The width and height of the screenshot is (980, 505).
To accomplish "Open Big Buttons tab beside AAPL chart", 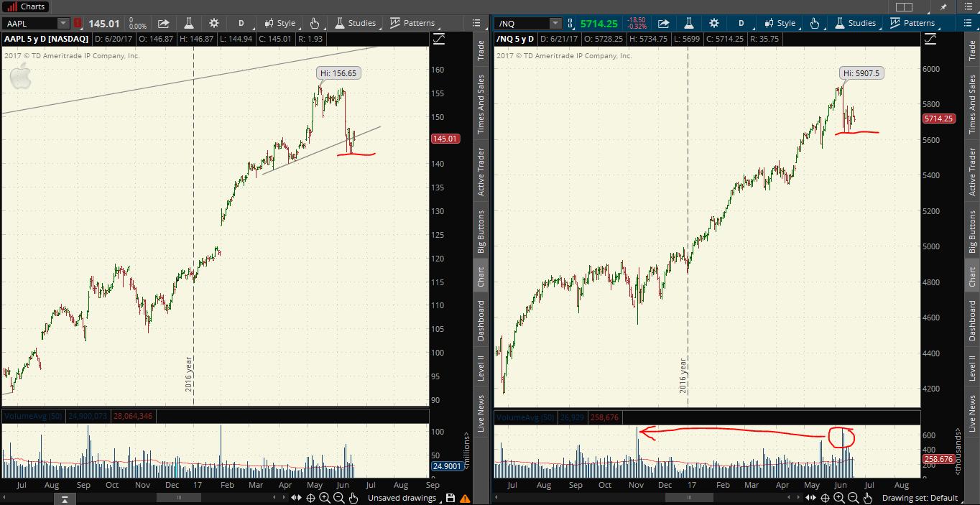I will pos(481,232).
